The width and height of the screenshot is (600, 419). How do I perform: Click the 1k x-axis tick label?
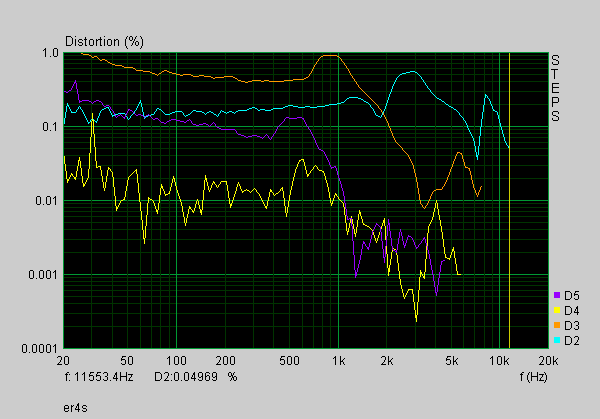point(338,361)
